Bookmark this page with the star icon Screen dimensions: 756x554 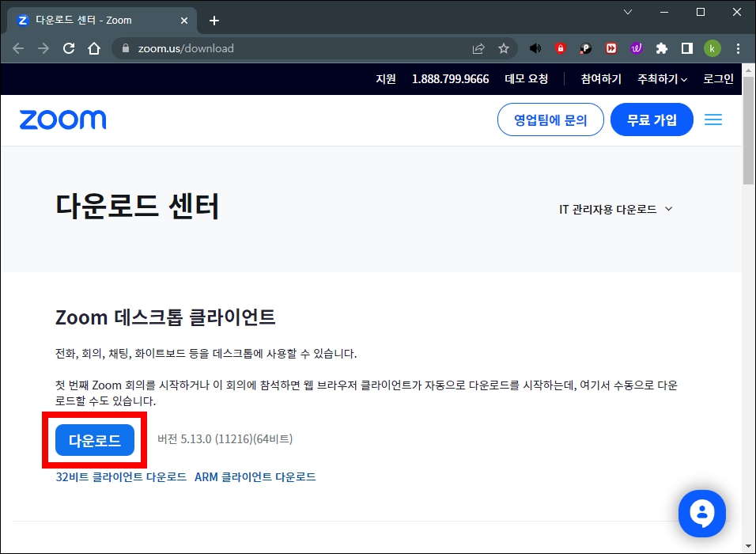[504, 48]
